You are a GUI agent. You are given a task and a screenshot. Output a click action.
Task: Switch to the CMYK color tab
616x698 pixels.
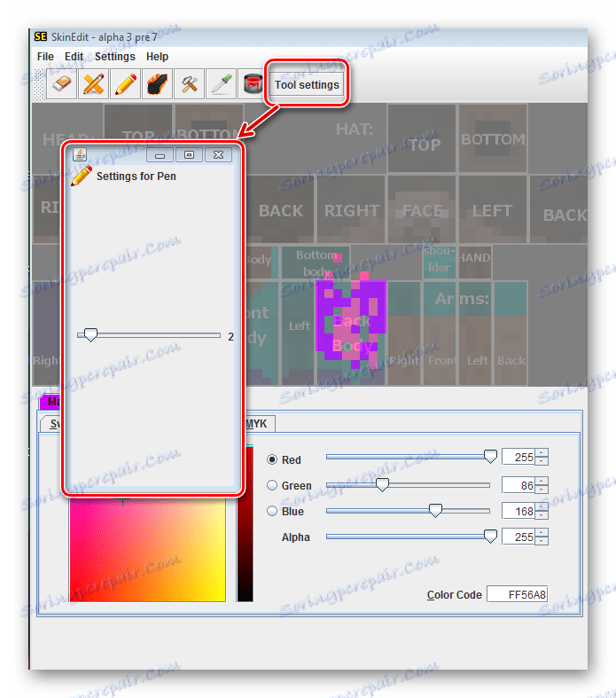[260, 423]
